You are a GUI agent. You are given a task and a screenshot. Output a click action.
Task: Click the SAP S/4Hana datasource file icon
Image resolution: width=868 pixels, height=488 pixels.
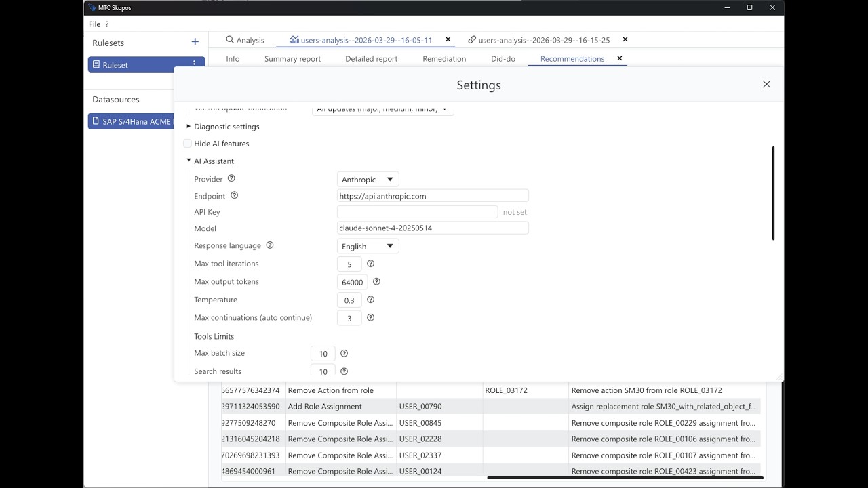96,121
